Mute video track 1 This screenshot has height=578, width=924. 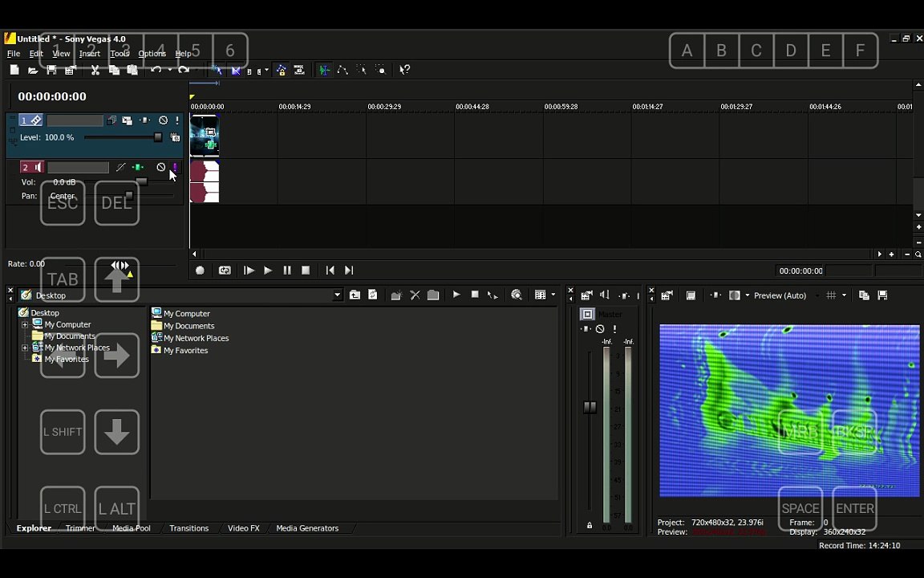pyautogui.click(x=164, y=120)
